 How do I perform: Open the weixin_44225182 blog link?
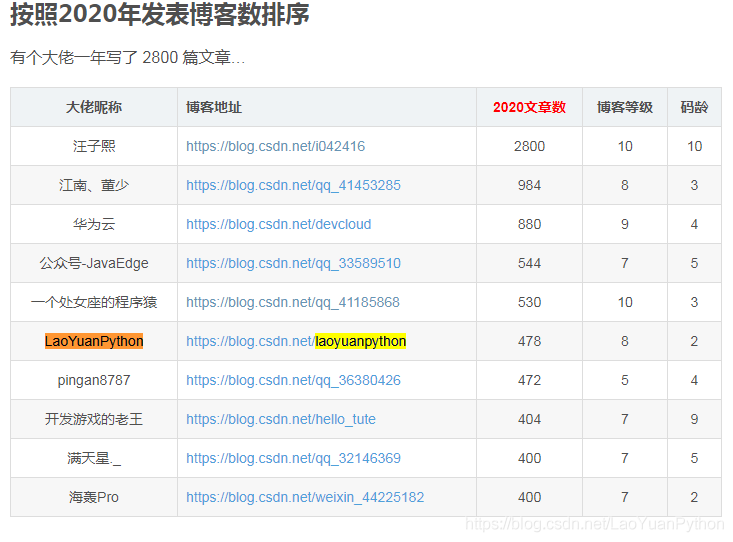[305, 497]
